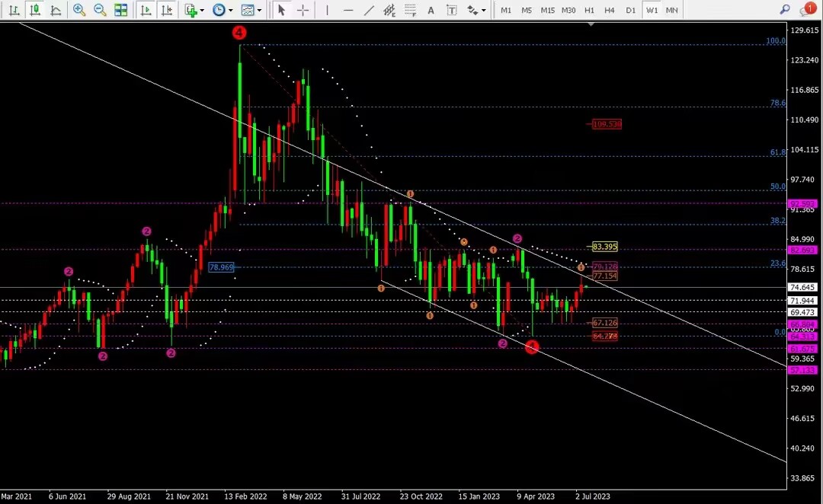Select the M15 timeframe button
This screenshot has height=504, width=823.
click(x=547, y=10)
